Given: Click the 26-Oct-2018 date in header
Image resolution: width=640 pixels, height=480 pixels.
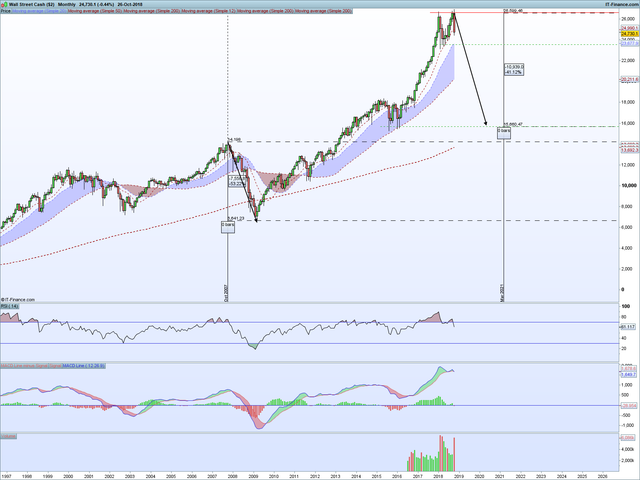Looking at the screenshot, I should pos(130,4).
